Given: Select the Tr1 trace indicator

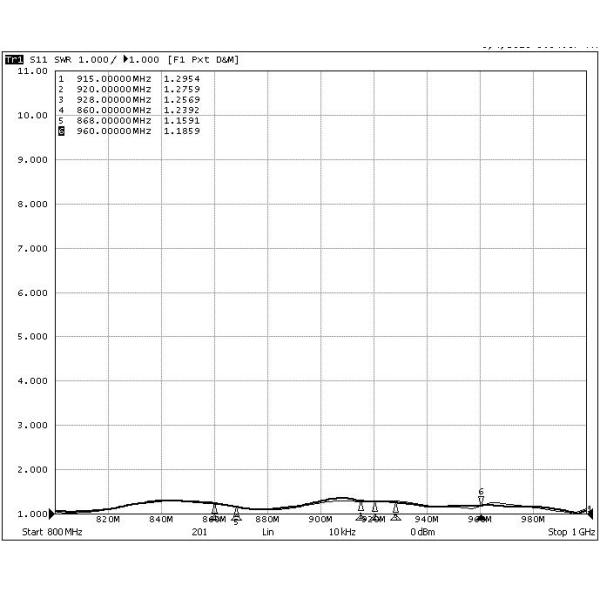Looking at the screenshot, I should (x=13, y=60).
